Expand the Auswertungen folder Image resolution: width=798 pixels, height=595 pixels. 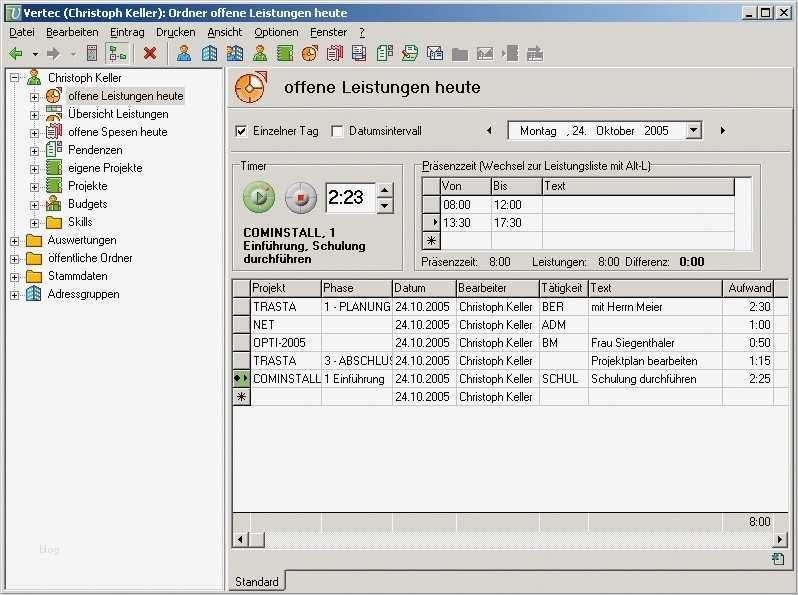click(15, 241)
